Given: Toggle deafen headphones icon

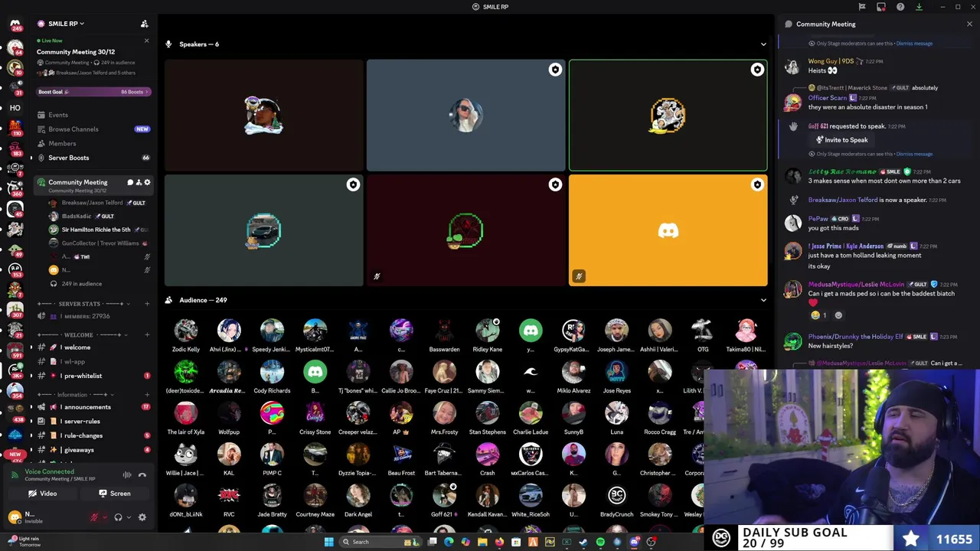Looking at the screenshot, I should point(118,517).
